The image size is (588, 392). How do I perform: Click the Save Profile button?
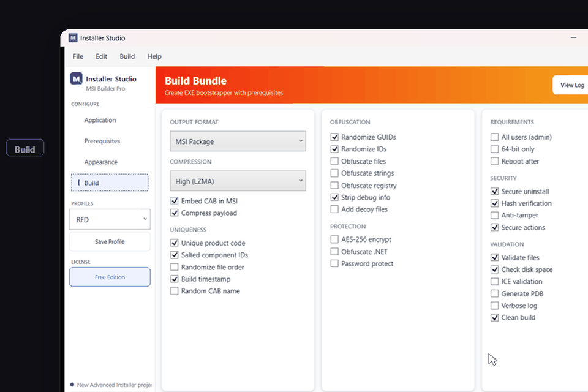[x=110, y=241]
